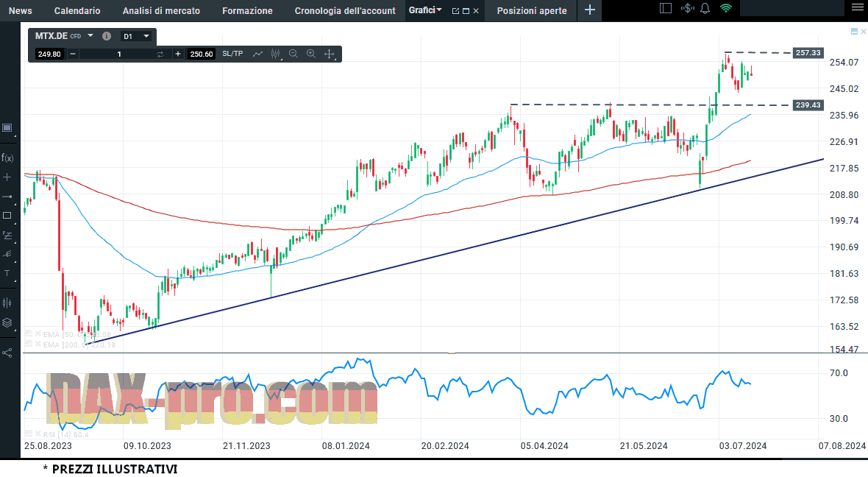Switch to the Calendario tab
Viewport: 868px width, 477px height.
pyautogui.click(x=77, y=10)
